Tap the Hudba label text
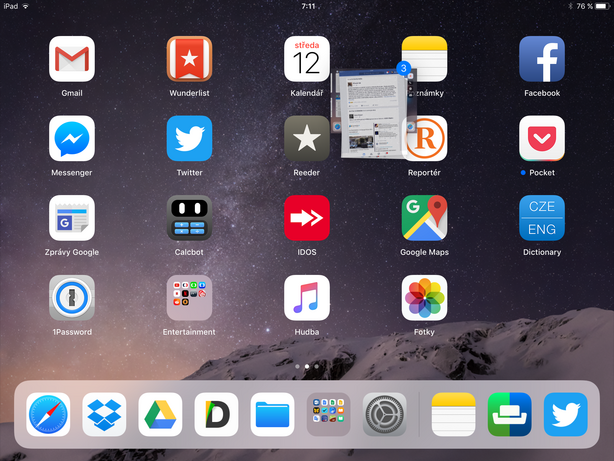 coord(307,332)
